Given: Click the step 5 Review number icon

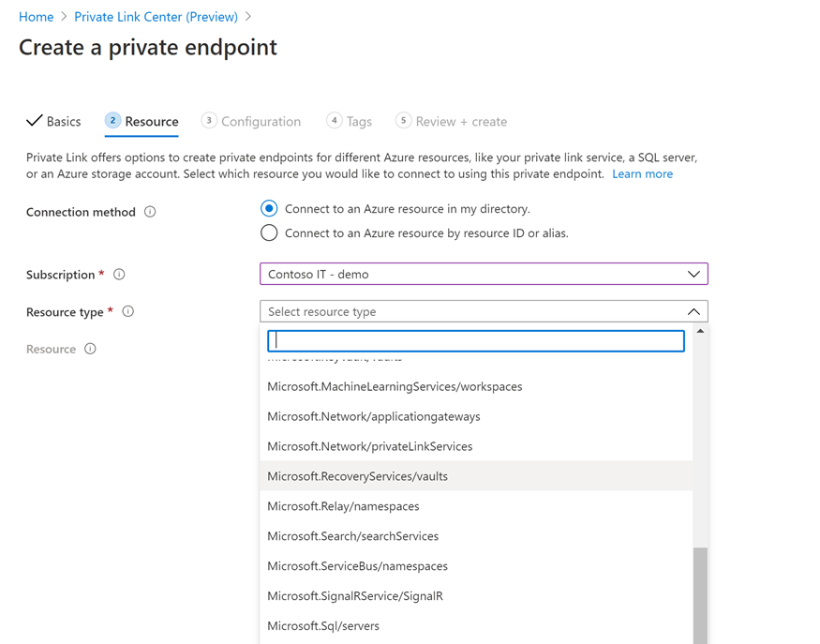Looking at the screenshot, I should coord(403,120).
